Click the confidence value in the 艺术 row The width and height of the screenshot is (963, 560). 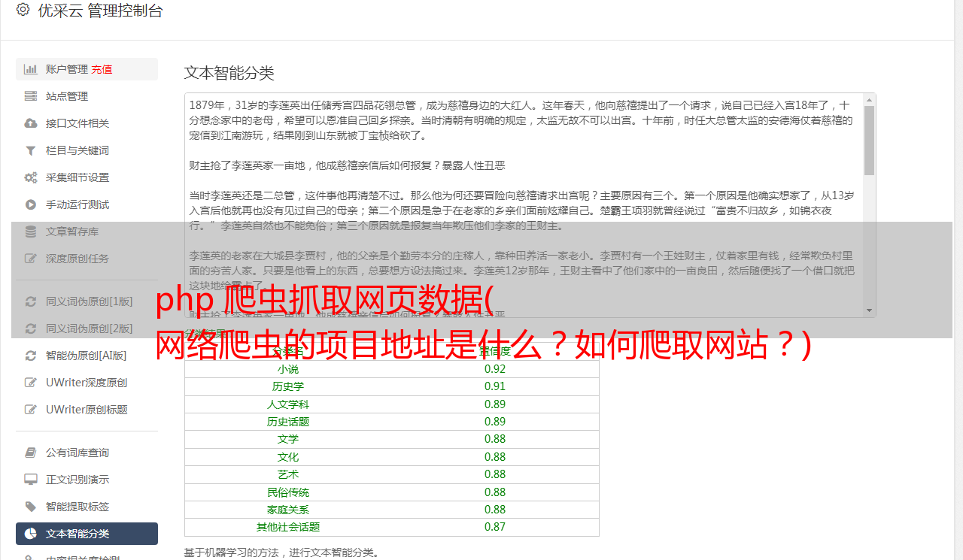coord(495,474)
